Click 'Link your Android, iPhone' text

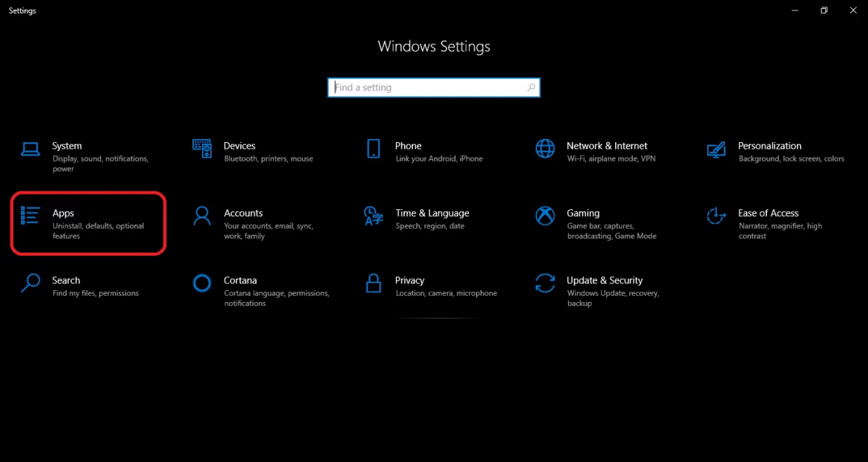(439, 158)
